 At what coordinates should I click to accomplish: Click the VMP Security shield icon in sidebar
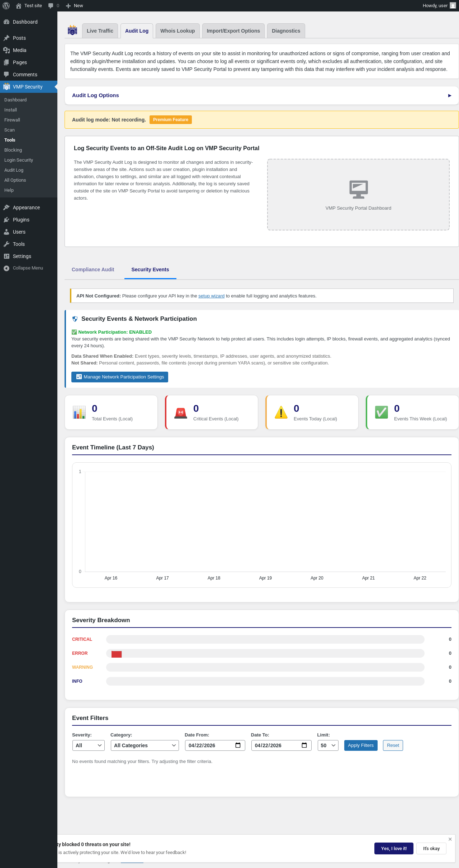tap(6, 87)
